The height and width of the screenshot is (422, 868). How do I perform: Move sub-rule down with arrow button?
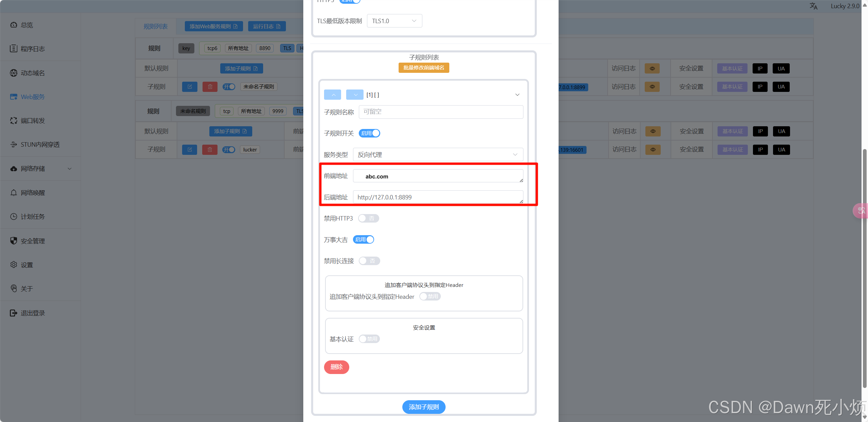[x=354, y=95]
